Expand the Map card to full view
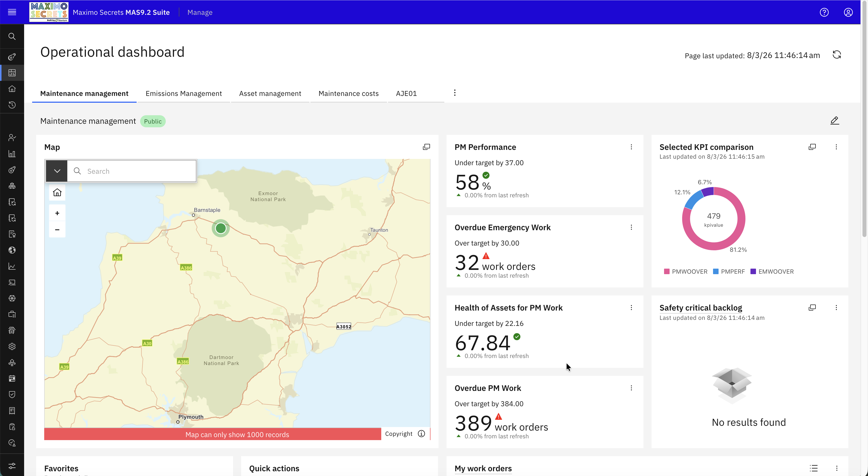The width and height of the screenshot is (868, 476). click(426, 147)
